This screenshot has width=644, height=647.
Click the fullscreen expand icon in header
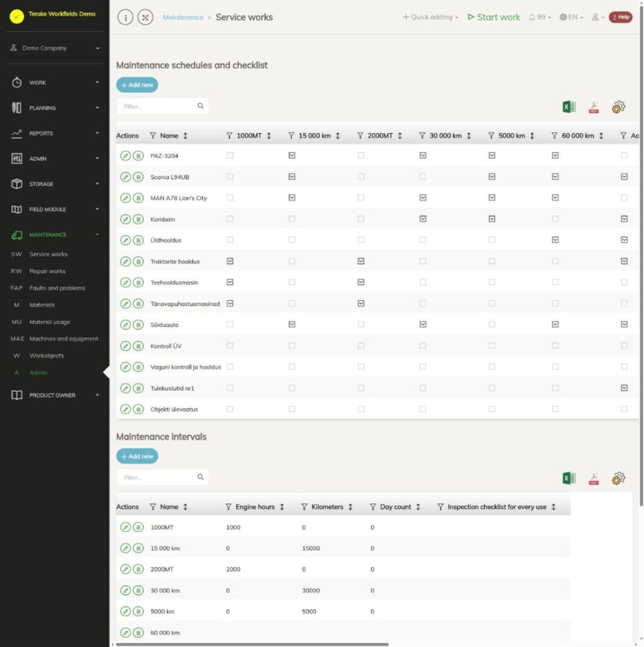click(145, 17)
